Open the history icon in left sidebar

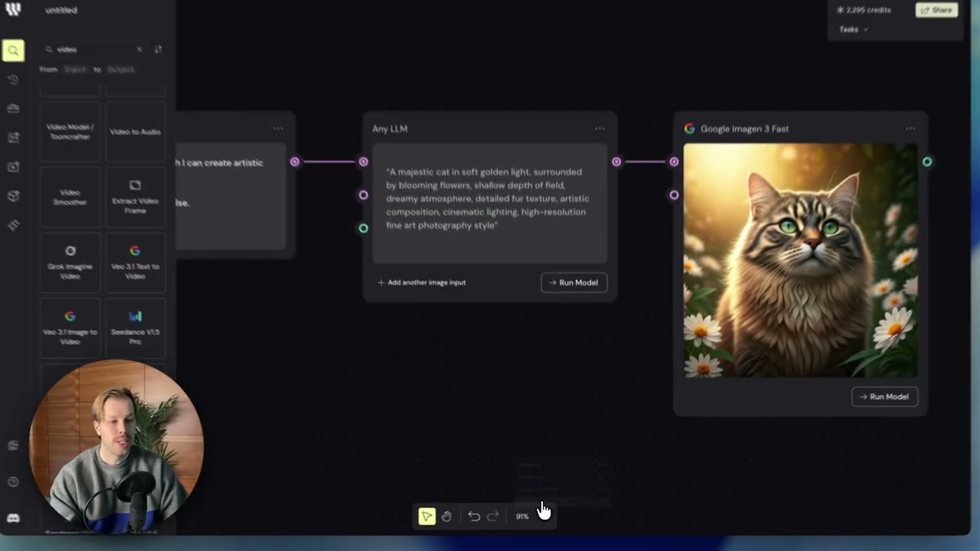(x=13, y=80)
